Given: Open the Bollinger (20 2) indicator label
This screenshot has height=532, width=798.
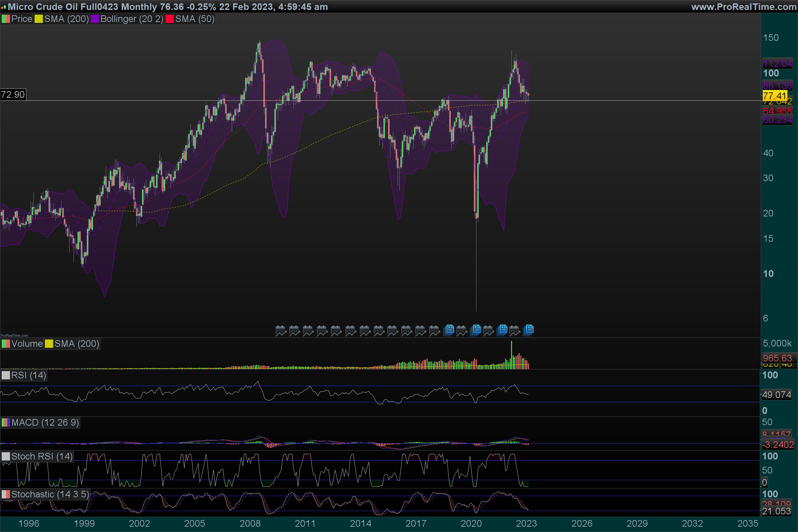Looking at the screenshot, I should point(131,19).
